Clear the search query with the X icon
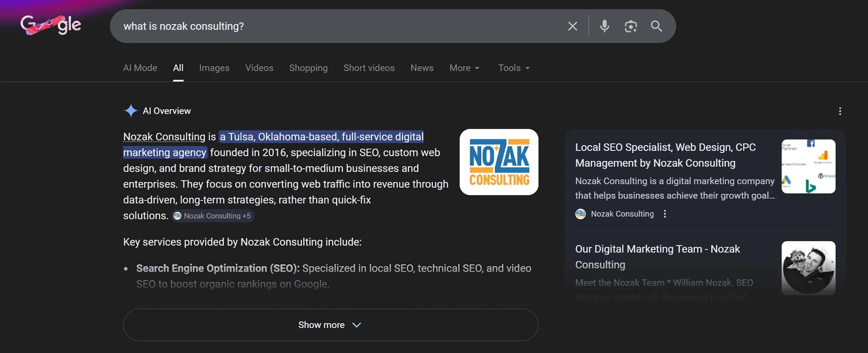Image resolution: width=868 pixels, height=353 pixels. click(x=572, y=26)
